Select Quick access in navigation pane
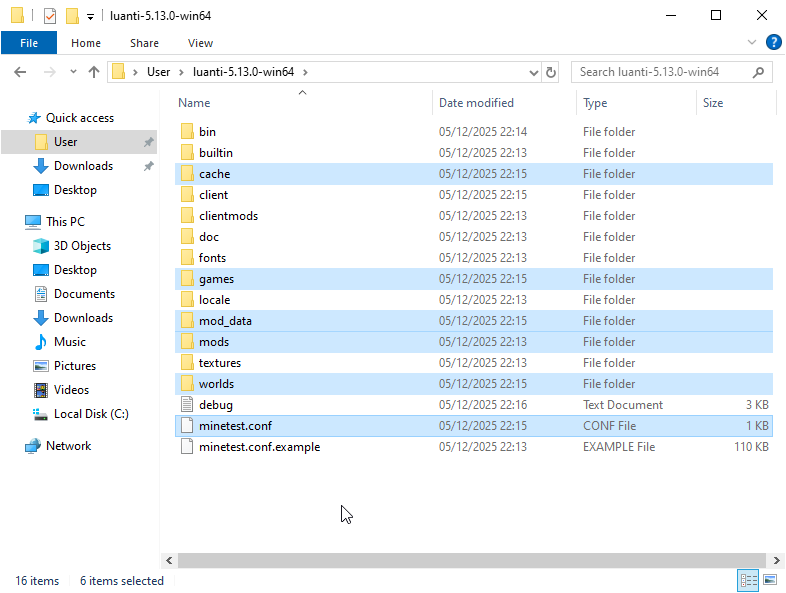The width and height of the screenshot is (786, 593). tap(80, 118)
